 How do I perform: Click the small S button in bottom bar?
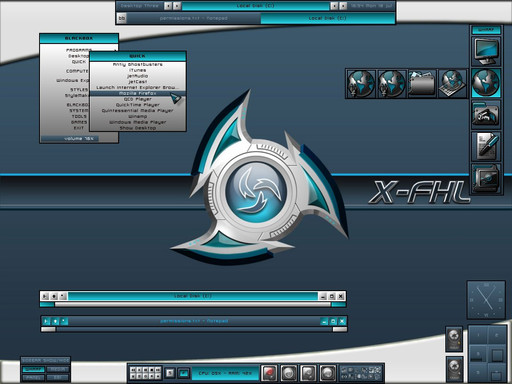[170, 373]
